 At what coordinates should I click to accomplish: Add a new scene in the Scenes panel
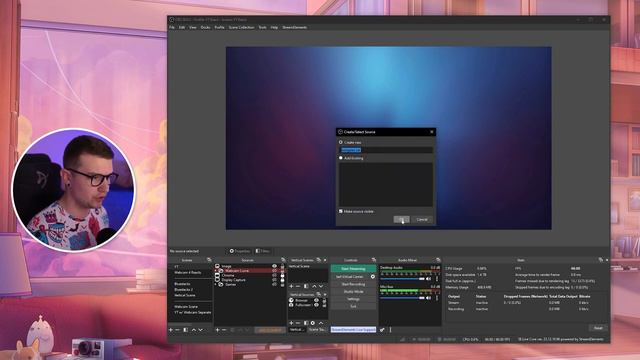coord(171,330)
